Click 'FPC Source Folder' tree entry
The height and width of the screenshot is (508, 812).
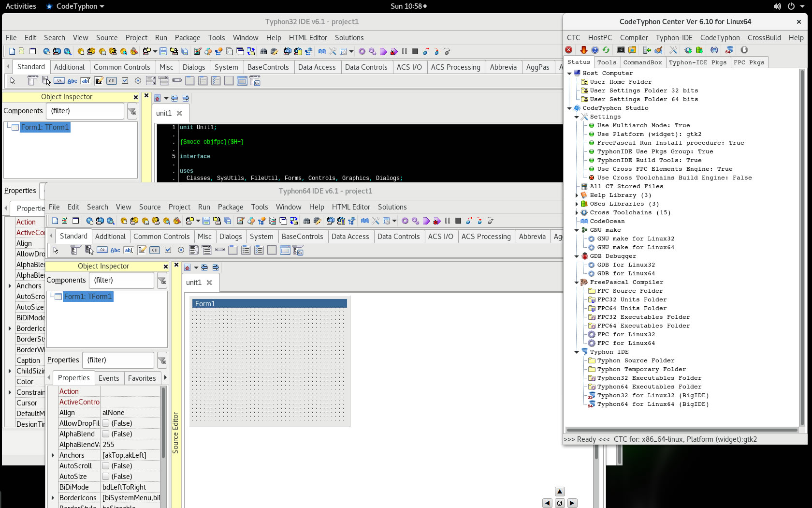click(630, 291)
